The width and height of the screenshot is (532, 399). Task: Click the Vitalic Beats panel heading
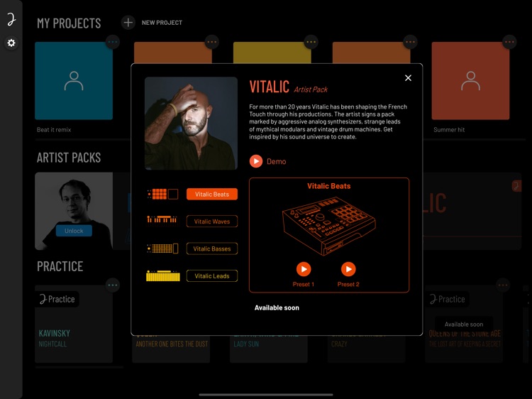[x=328, y=186]
